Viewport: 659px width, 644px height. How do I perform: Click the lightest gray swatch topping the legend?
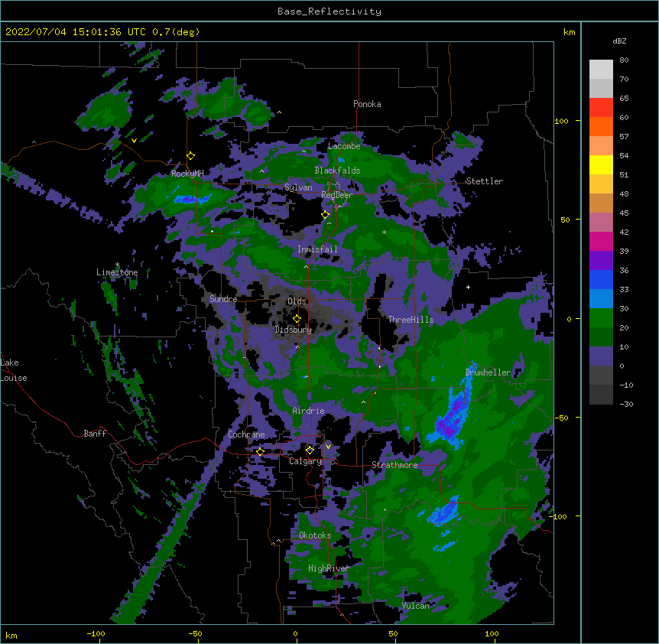tap(601, 69)
